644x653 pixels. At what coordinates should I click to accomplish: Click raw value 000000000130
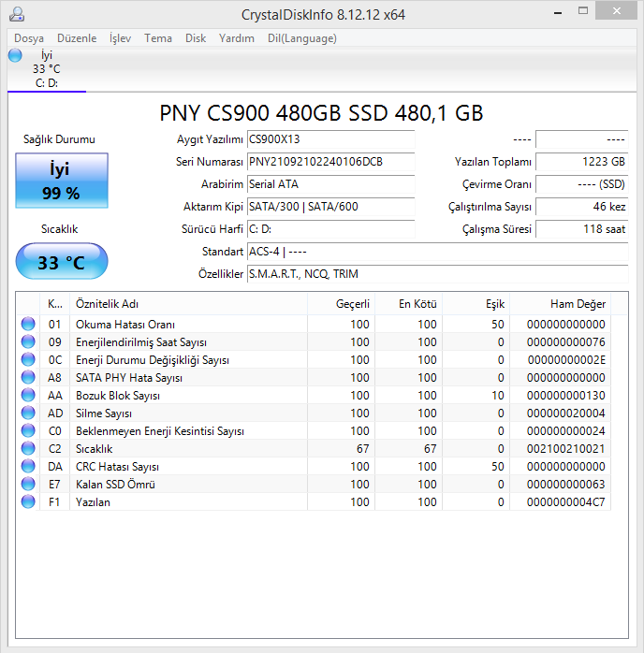(565, 396)
